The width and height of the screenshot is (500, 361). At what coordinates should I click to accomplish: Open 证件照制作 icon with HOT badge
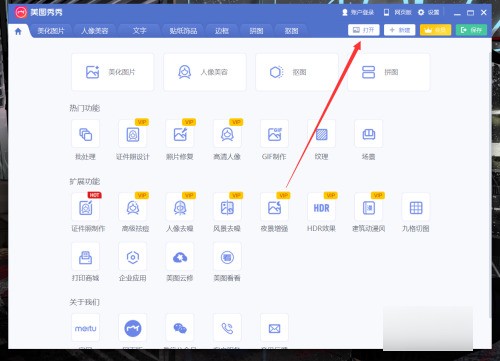tap(85, 207)
